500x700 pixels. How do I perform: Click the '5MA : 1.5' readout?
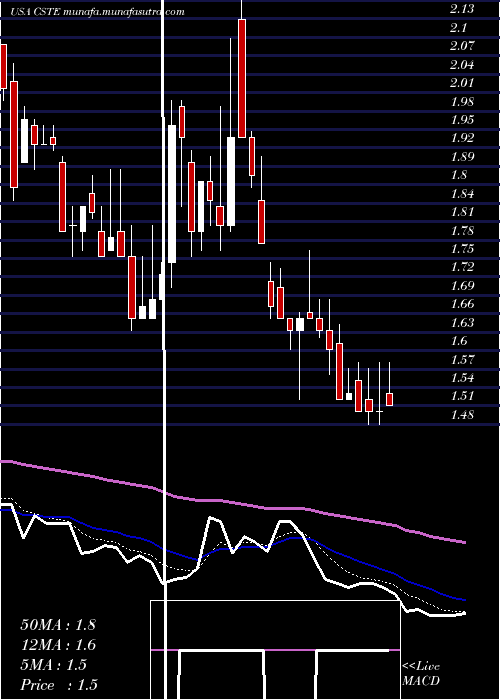(53, 665)
